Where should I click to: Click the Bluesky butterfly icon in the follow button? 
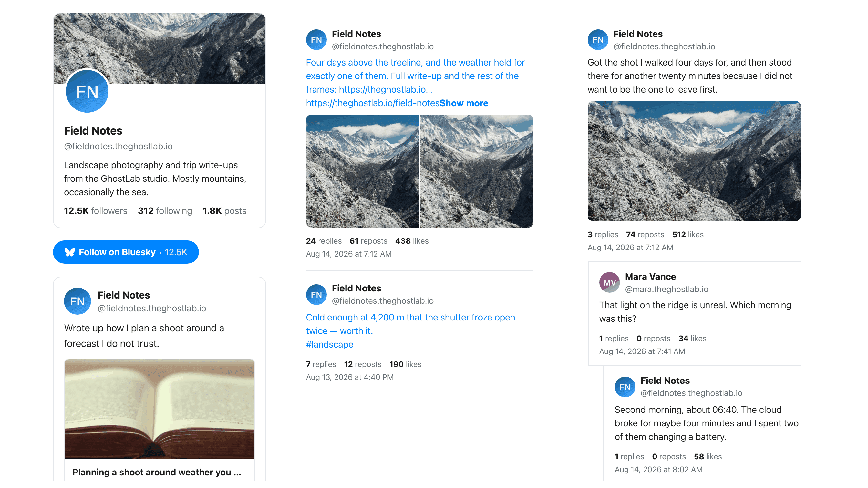70,252
